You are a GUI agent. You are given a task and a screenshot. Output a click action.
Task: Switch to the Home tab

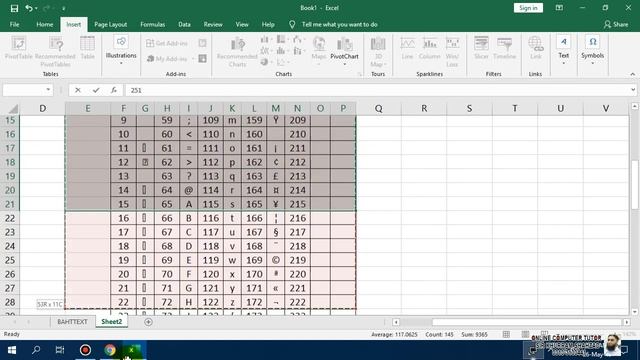pos(44,24)
